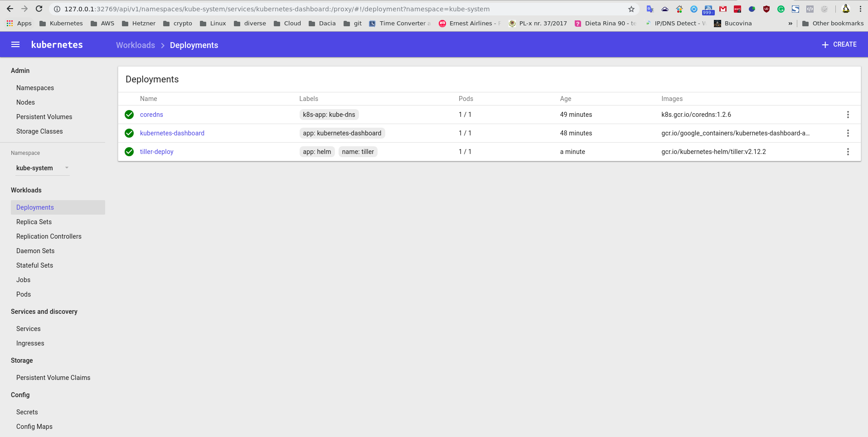Open Services in sidebar
Viewport: 868px width, 437px height.
pos(29,329)
